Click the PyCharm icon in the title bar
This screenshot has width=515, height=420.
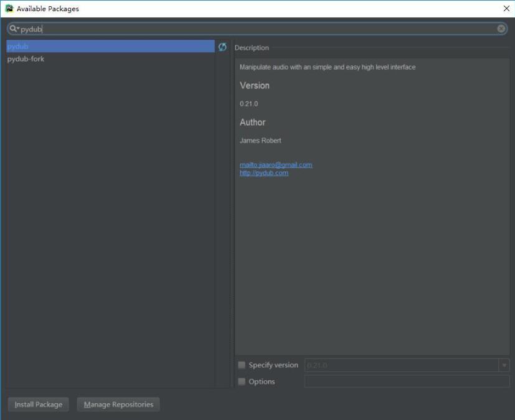point(9,9)
